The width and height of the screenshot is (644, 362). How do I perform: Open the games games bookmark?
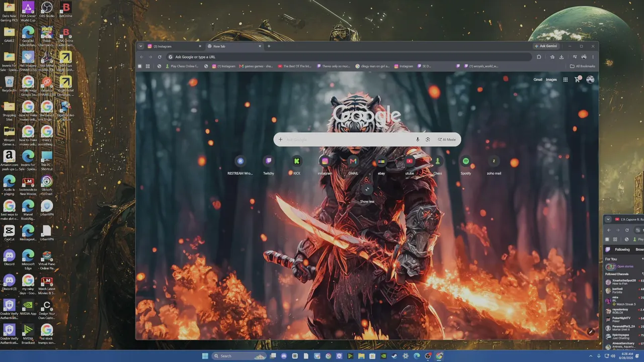pos(256,66)
